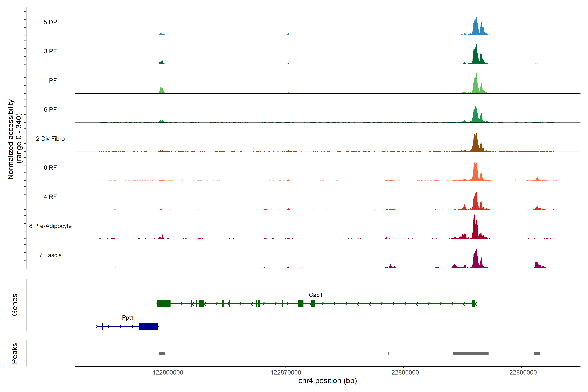Screen dimensions: 588x392
Task: Click the 122890000 axis tick label
Action: click(521, 373)
